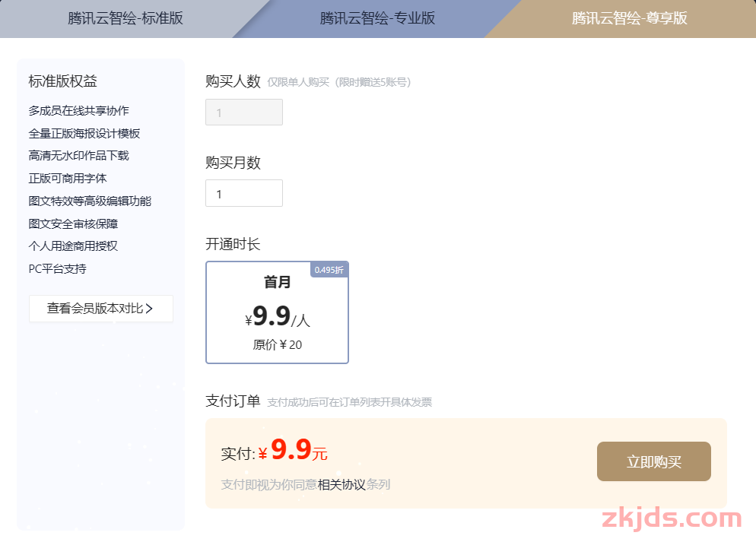756x542 pixels.
Task: Click the 购买月数 input field
Action: pos(244,193)
